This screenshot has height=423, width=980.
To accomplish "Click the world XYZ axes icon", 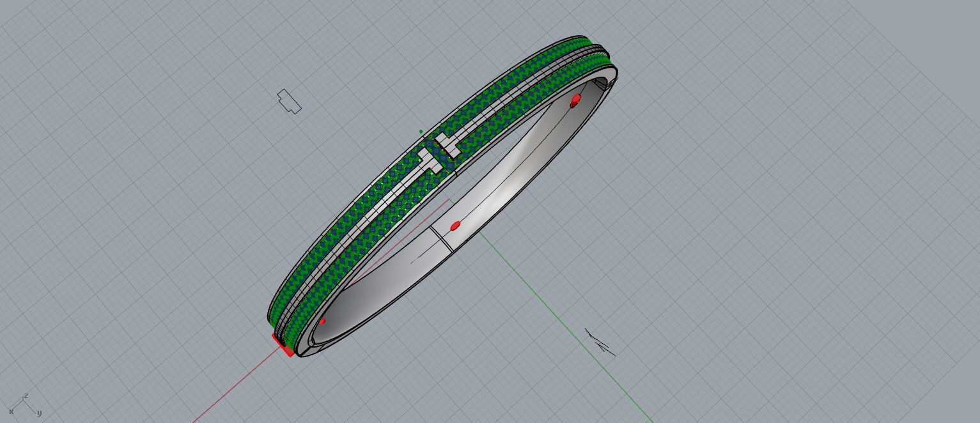I will point(24,405).
